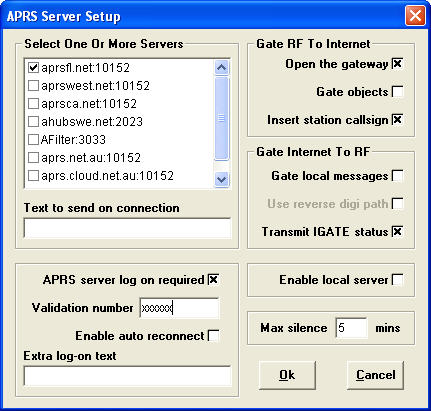Click the server list scroll down arrow
The width and height of the screenshot is (431, 411).
pos(222,180)
